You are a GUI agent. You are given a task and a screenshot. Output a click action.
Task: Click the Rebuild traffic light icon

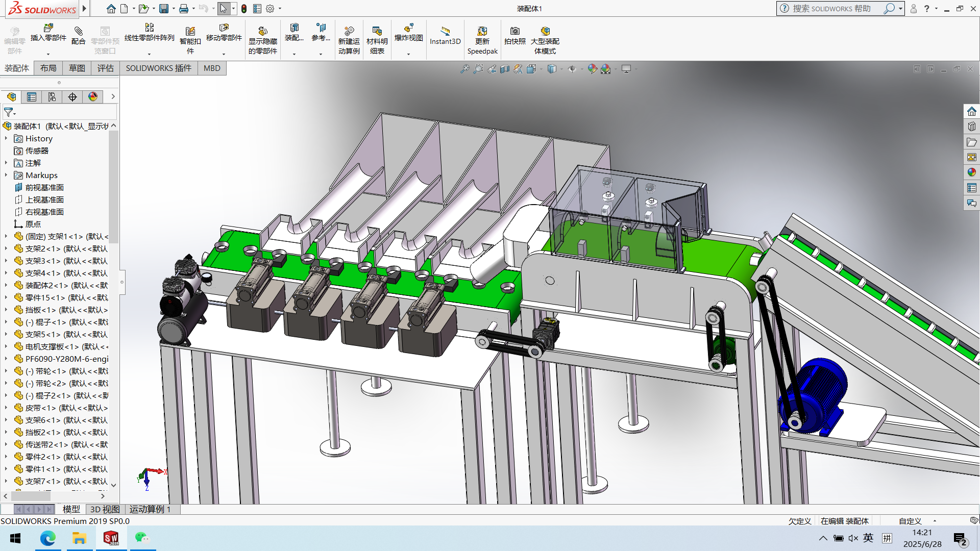[244, 9]
